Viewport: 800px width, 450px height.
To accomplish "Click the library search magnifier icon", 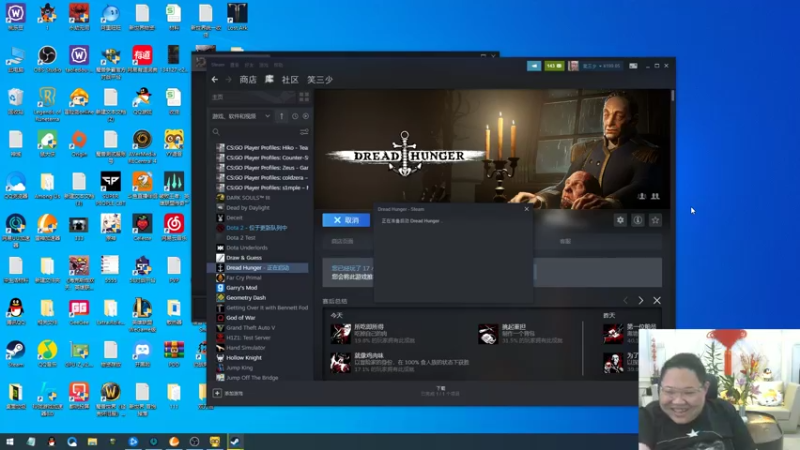I will 216,132.
